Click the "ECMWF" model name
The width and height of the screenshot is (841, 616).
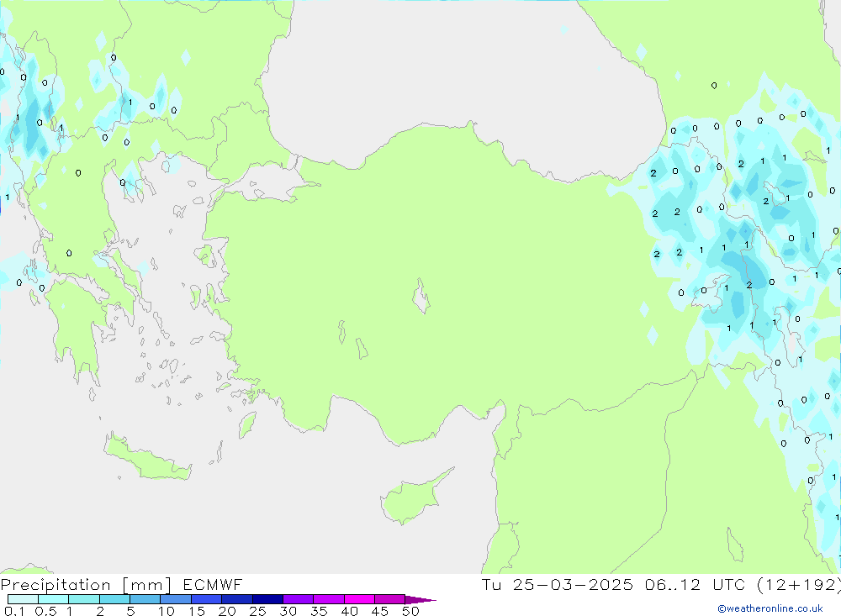click(213, 584)
